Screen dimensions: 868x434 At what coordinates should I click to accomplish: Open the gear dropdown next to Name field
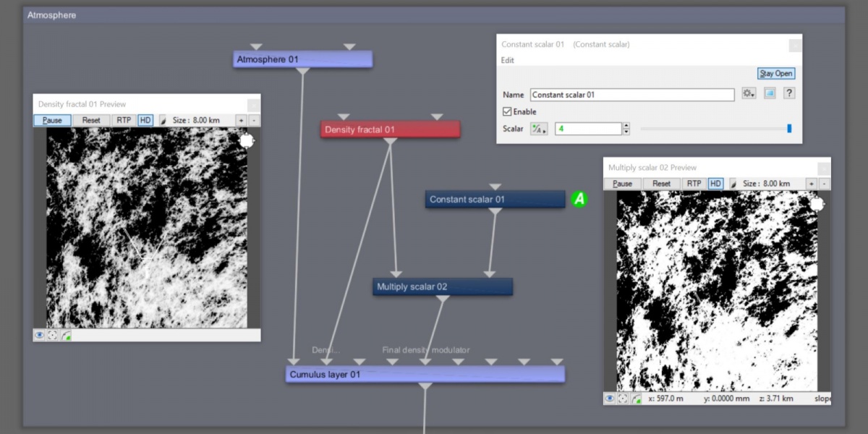pos(749,94)
